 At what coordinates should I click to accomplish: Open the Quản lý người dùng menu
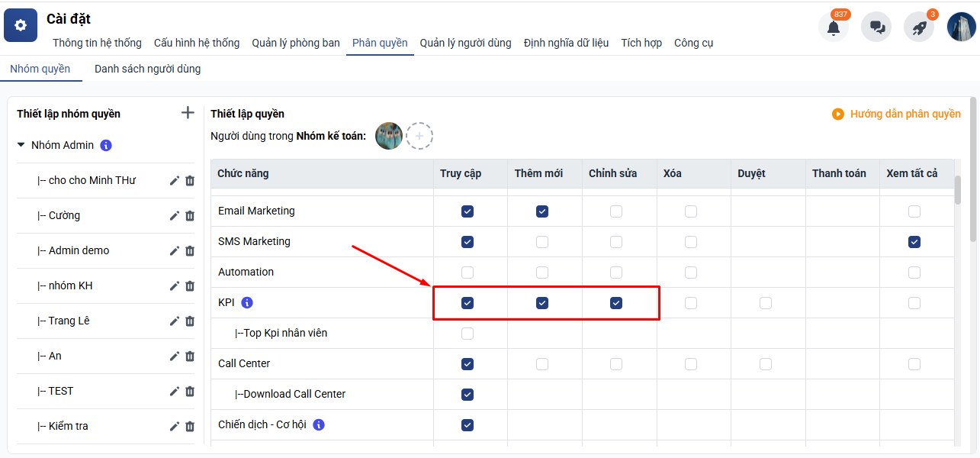click(x=465, y=43)
